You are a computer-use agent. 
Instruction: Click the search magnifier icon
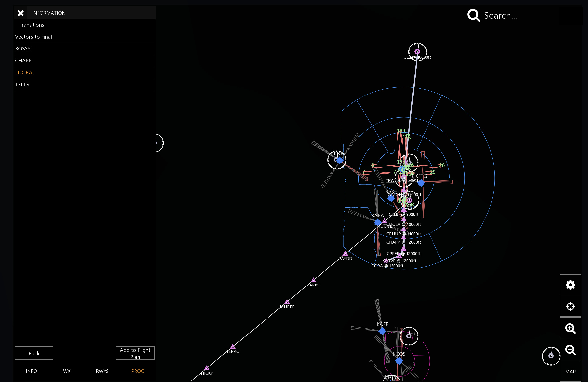click(474, 15)
